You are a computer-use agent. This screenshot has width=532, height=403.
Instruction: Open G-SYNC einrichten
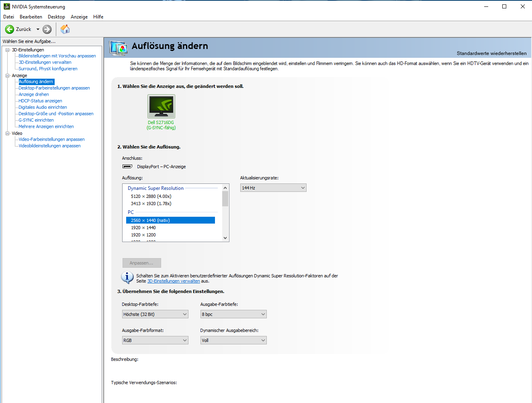(x=36, y=120)
